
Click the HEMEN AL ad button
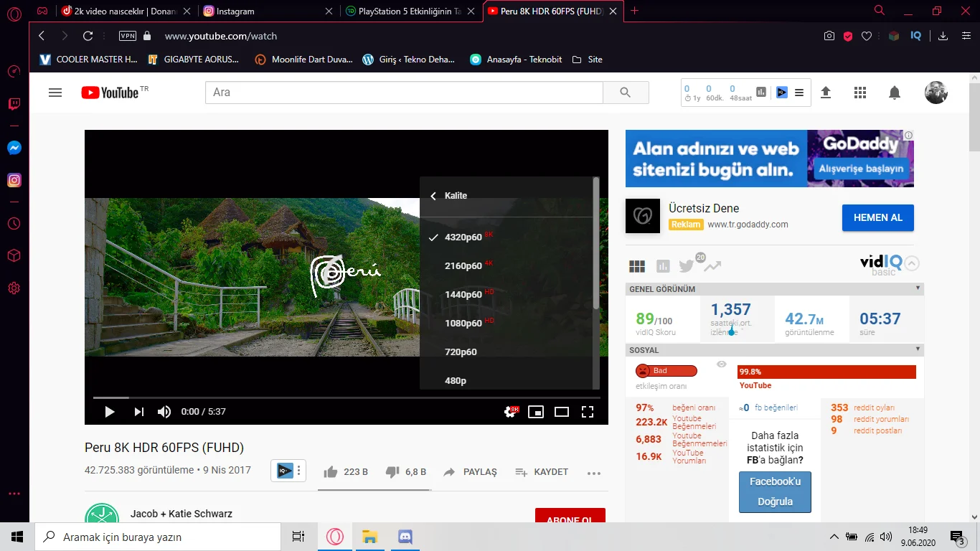pyautogui.click(x=877, y=217)
